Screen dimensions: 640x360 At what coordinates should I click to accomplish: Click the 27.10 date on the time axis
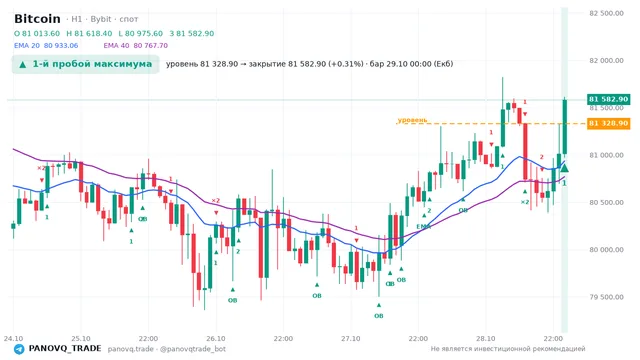(351, 338)
